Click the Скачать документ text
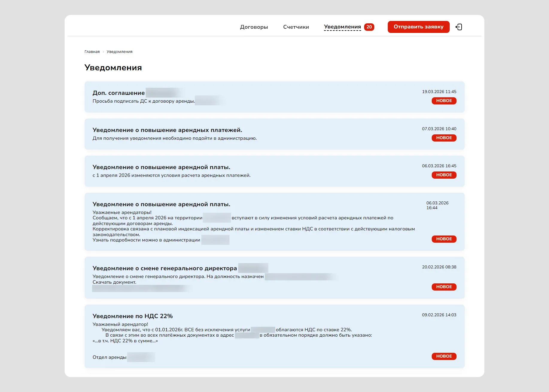This screenshot has width=549, height=392. click(x=114, y=282)
